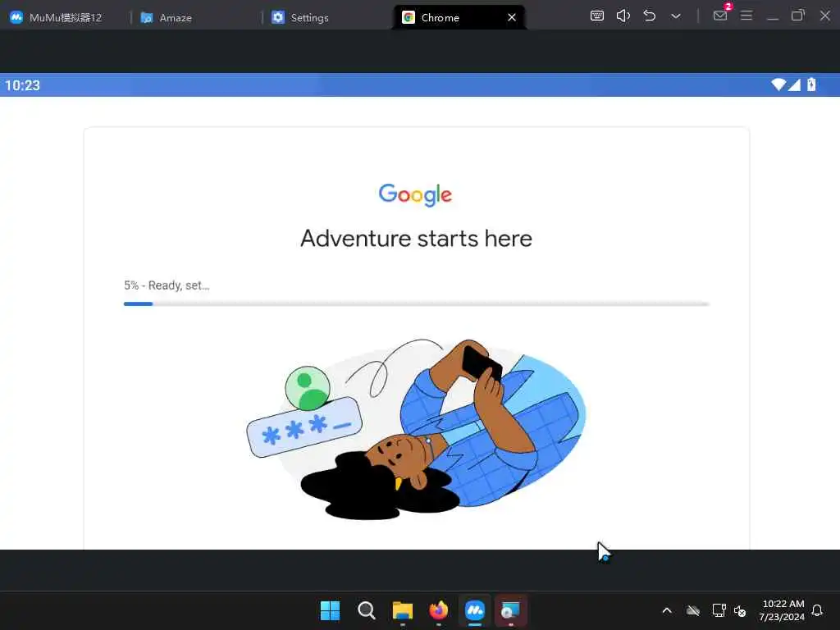840x630 pixels.
Task: Show hidden system tray icons
Action: 667,610
